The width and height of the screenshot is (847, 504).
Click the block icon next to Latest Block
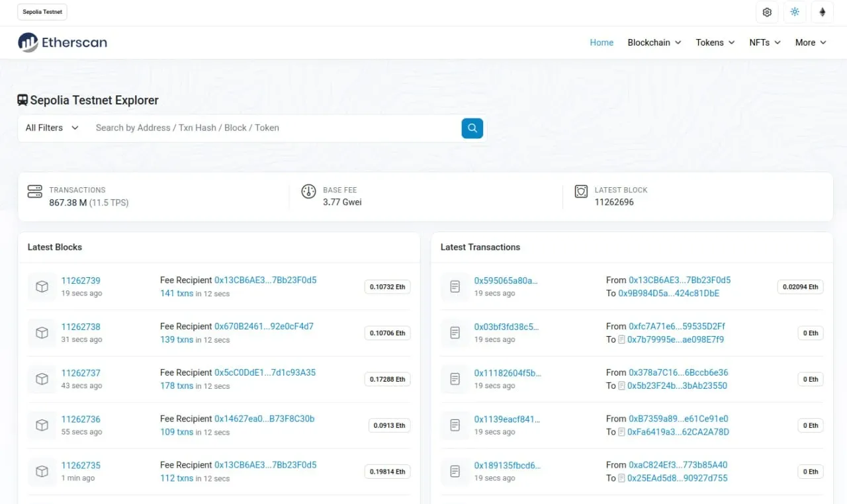581,192
